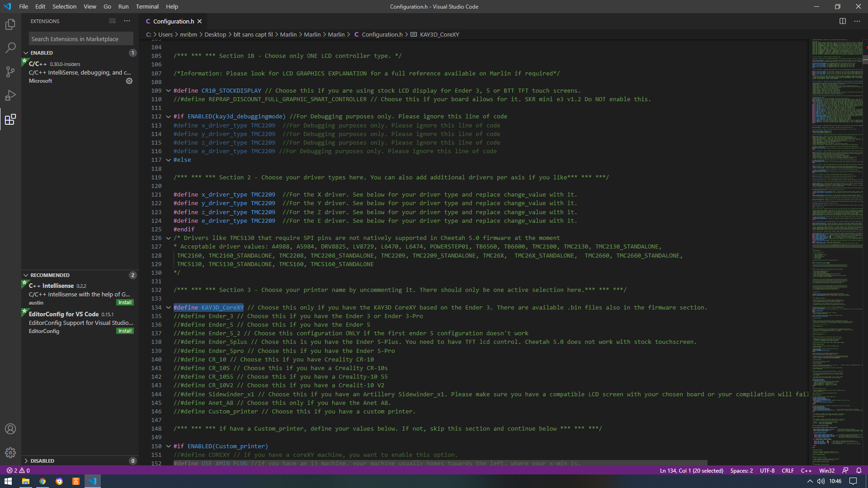Open the Windows Action Center
The width and height of the screenshot is (868, 488).
[x=853, y=481]
